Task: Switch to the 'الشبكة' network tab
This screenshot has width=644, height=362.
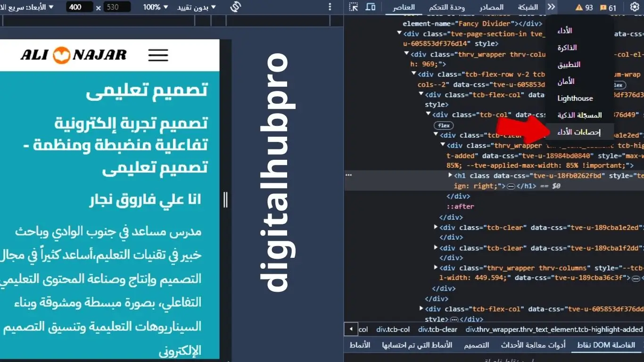Action: click(528, 7)
